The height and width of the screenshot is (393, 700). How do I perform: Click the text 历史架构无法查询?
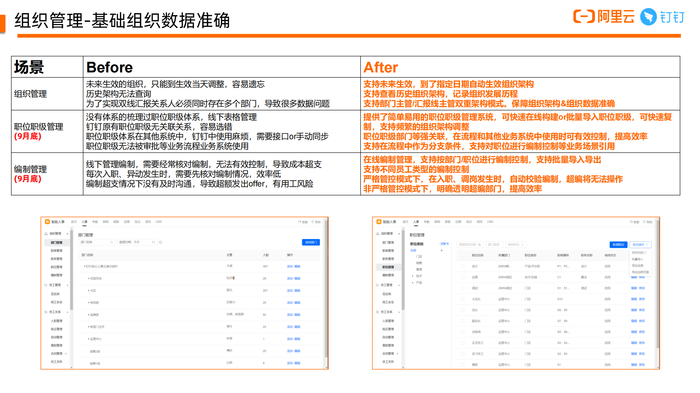pos(118,94)
